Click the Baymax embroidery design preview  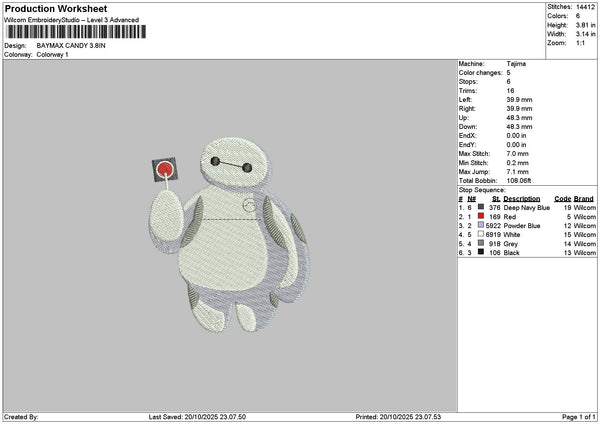(229, 234)
